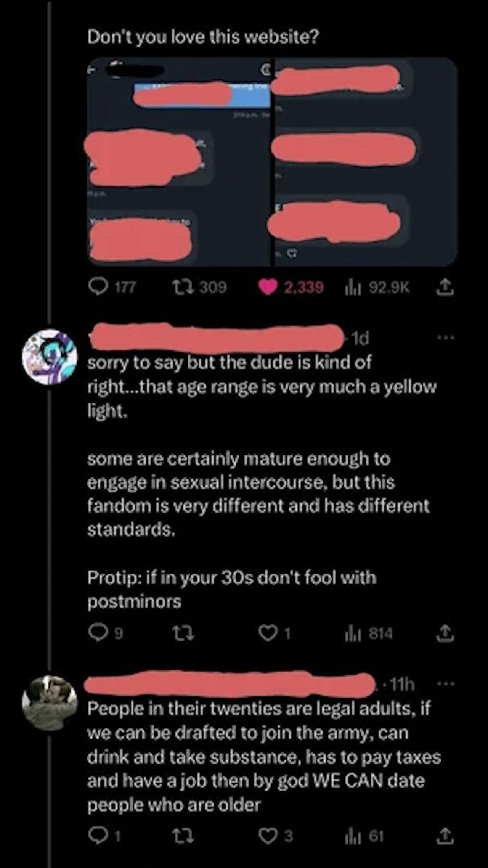Viewport: 488px width, 868px height.
Task: Share the main post with embedded screenshot
Action: 445,287
